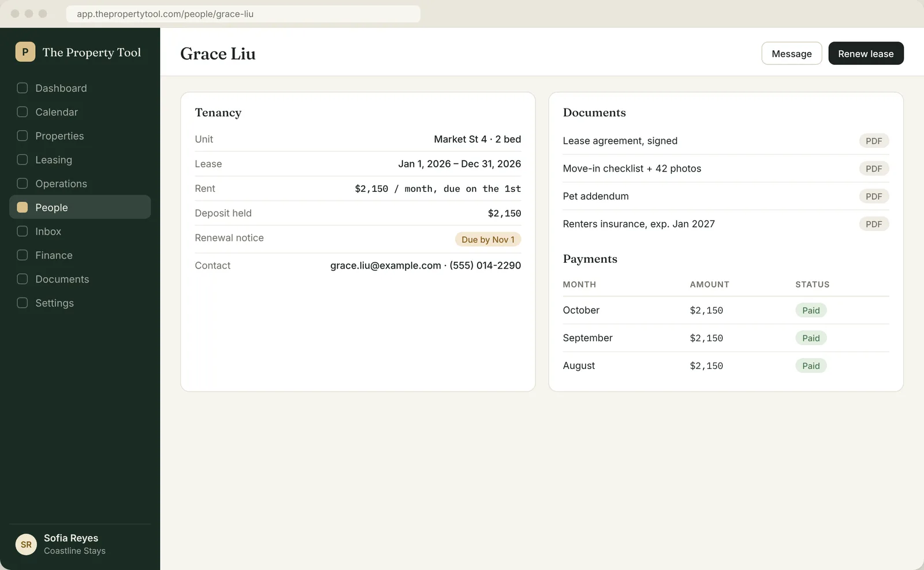Click the Inbox sidebar icon
The width and height of the screenshot is (924, 570).
23,231
